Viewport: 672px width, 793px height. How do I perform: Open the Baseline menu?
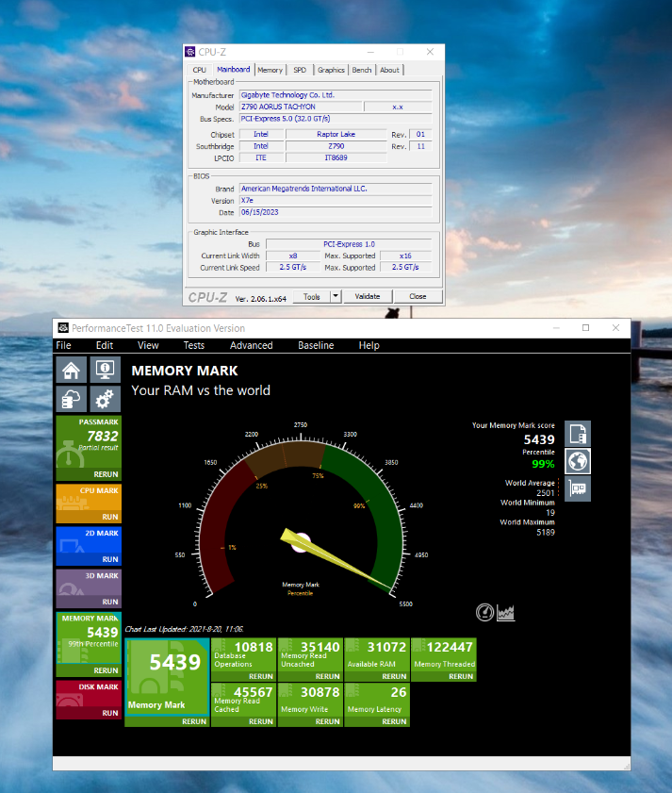point(316,345)
